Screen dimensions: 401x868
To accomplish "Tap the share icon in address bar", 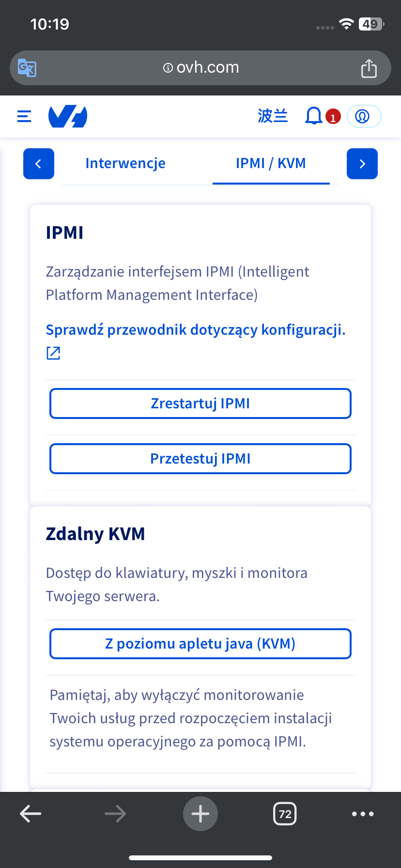I will pyautogui.click(x=369, y=68).
